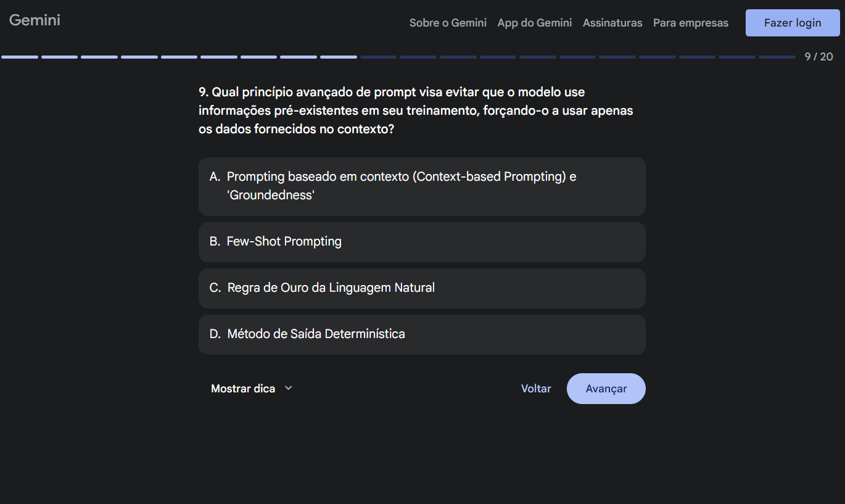Select answer A about Context-based Prompting
845x504 pixels.
pyautogui.click(x=422, y=186)
